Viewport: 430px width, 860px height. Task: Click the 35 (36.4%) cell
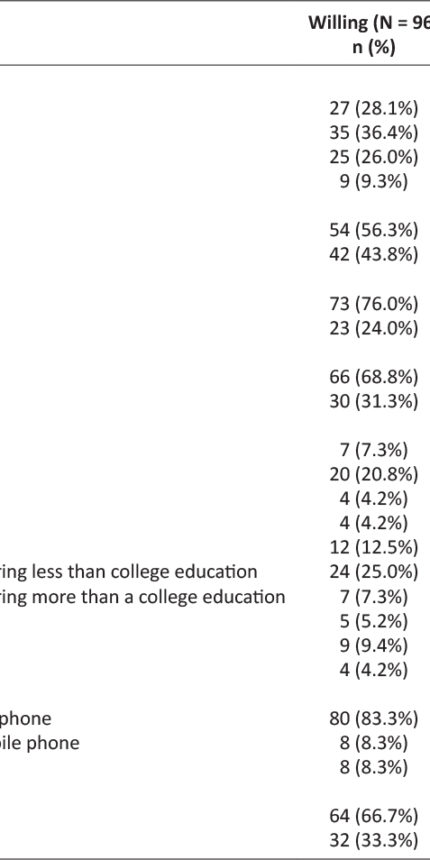374,133
